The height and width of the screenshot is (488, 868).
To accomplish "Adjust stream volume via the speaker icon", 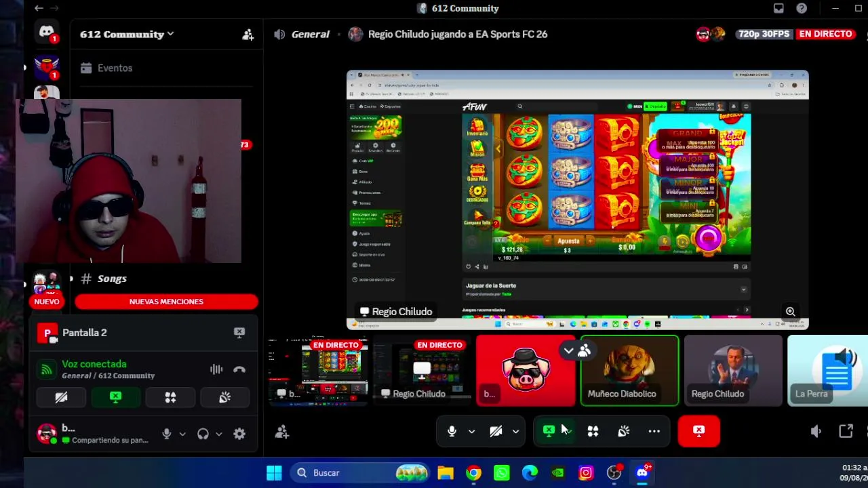I will click(x=816, y=431).
